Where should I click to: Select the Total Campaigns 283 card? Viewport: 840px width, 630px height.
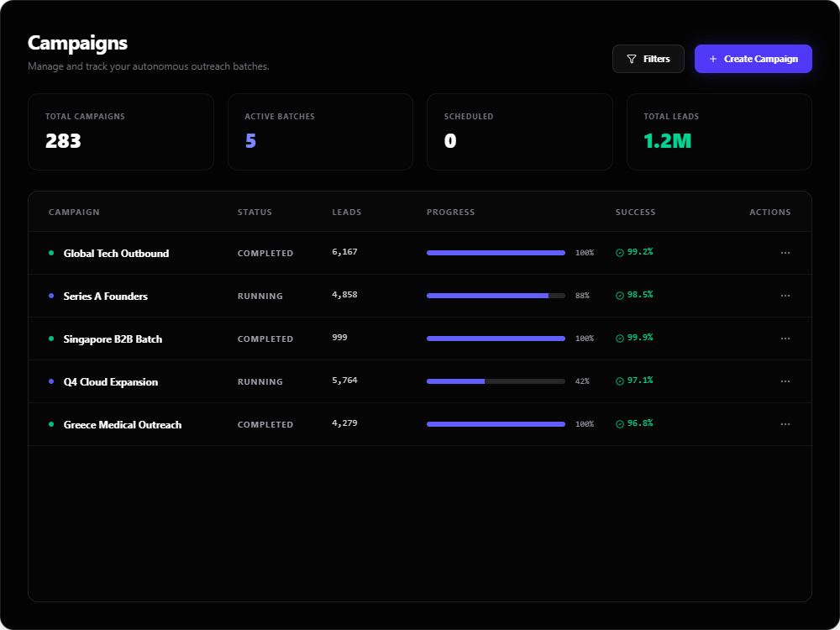pos(121,132)
